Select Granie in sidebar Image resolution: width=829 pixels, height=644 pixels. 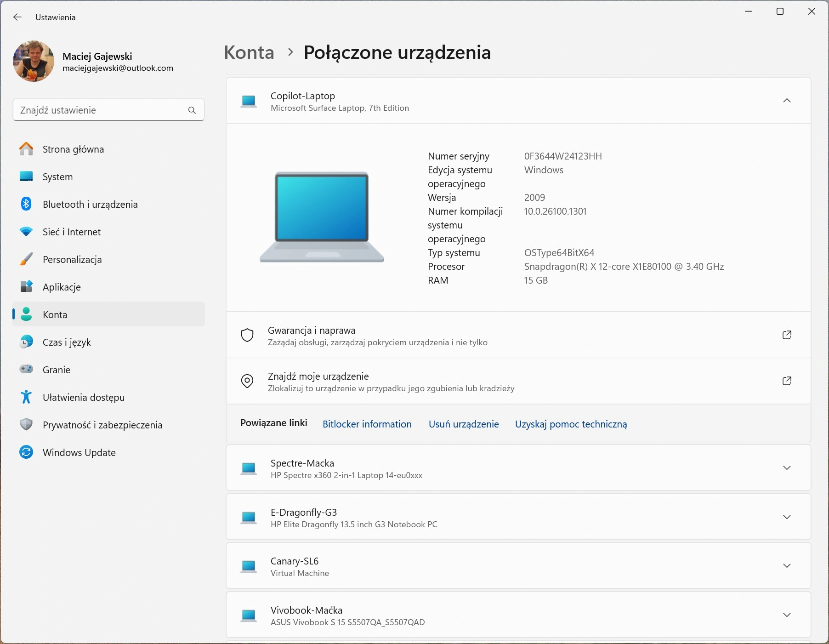[x=108, y=370]
